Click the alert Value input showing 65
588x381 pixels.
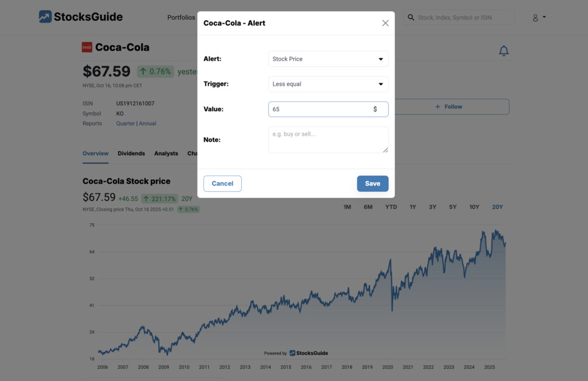tap(321, 109)
